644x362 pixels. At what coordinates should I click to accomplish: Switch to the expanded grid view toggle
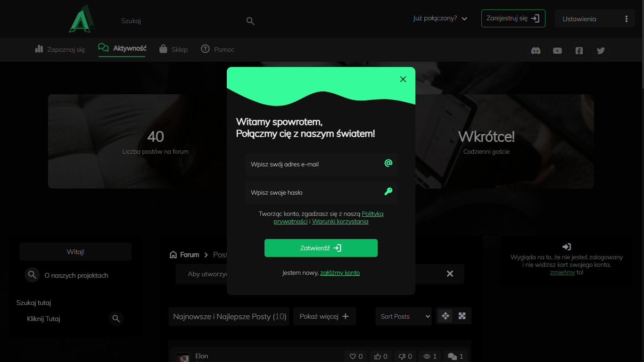(x=462, y=316)
